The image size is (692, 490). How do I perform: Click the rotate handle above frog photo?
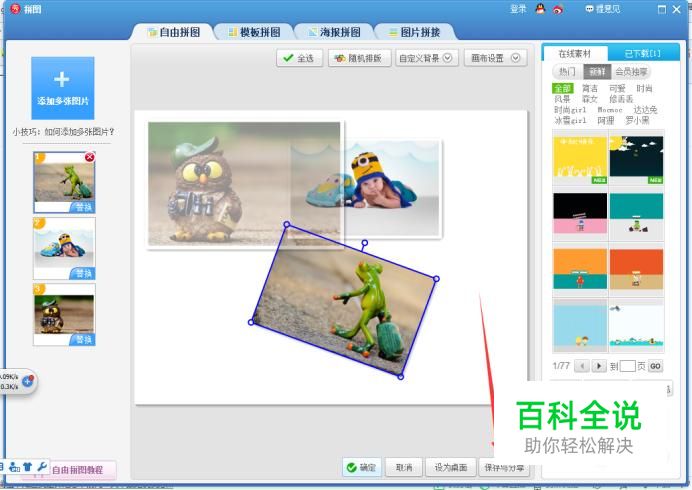tap(365, 243)
